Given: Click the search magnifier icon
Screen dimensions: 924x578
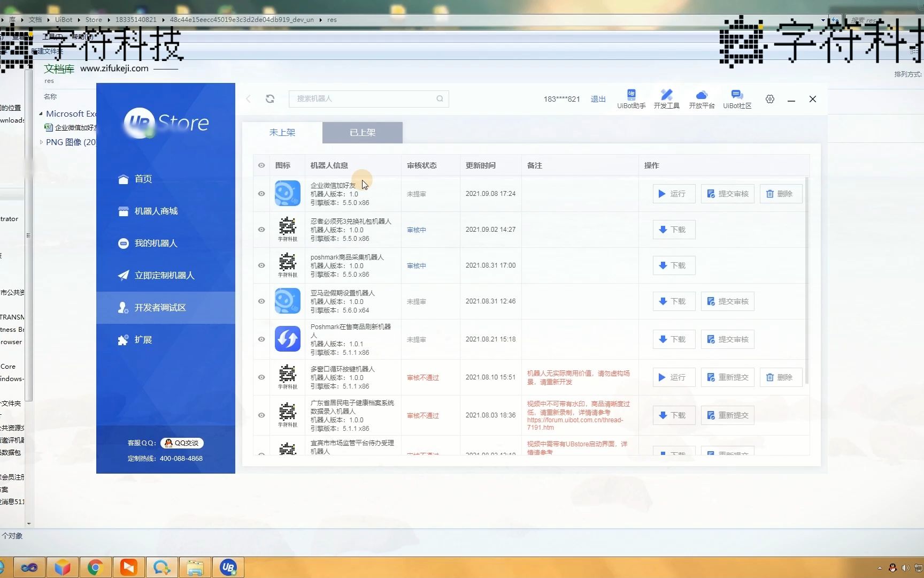Looking at the screenshot, I should click(440, 98).
